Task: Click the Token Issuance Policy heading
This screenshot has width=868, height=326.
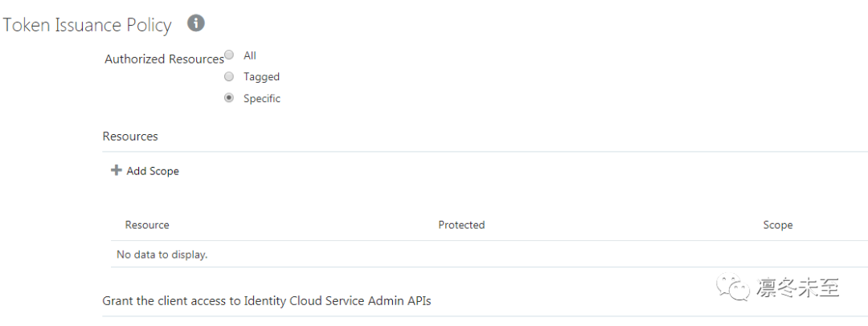Action: tap(87, 25)
